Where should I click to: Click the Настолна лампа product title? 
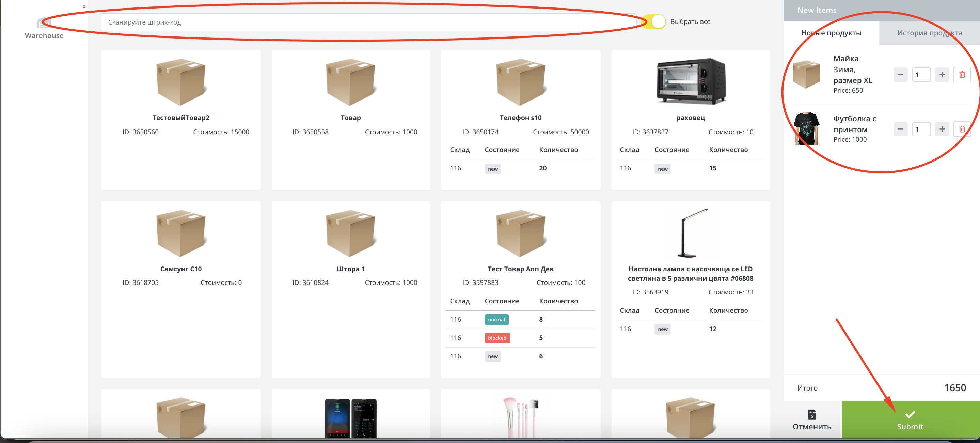[691, 274]
